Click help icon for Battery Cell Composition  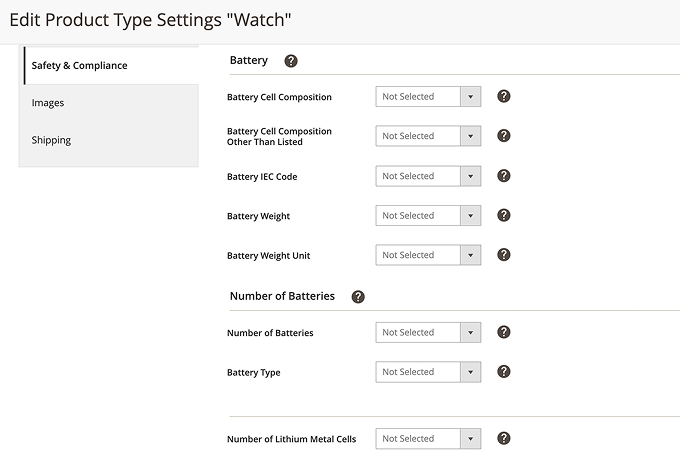(x=504, y=97)
